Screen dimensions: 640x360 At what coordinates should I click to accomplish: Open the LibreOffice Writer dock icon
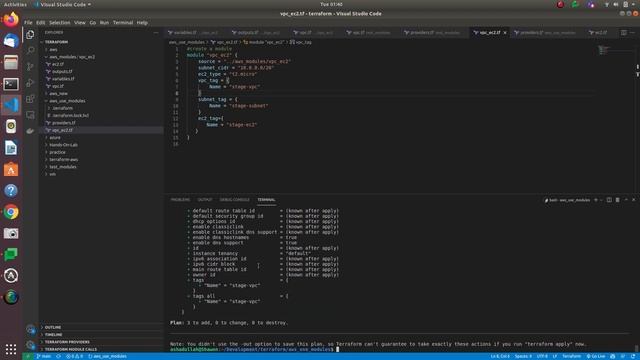tap(11, 148)
